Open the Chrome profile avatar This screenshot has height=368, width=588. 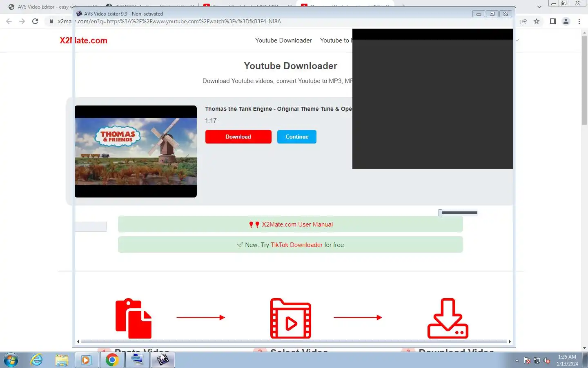[566, 21]
